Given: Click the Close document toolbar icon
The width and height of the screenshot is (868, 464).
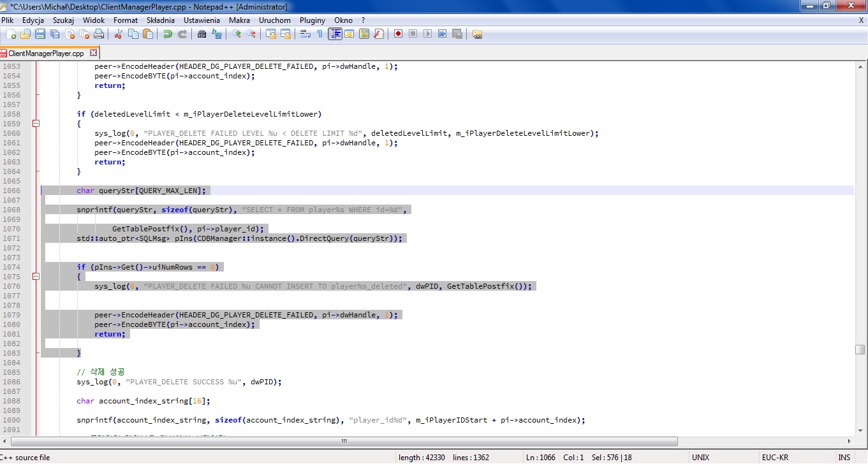Looking at the screenshot, I should pos(70,34).
